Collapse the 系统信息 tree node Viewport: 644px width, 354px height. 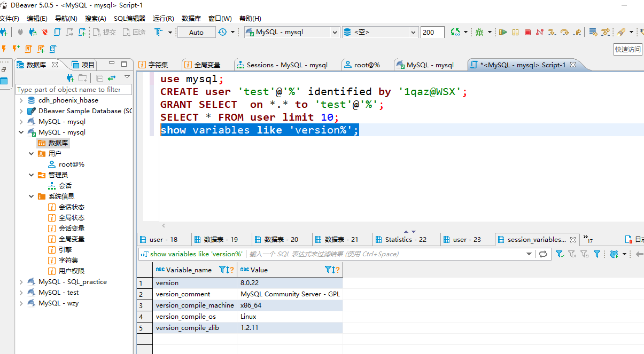(x=32, y=196)
